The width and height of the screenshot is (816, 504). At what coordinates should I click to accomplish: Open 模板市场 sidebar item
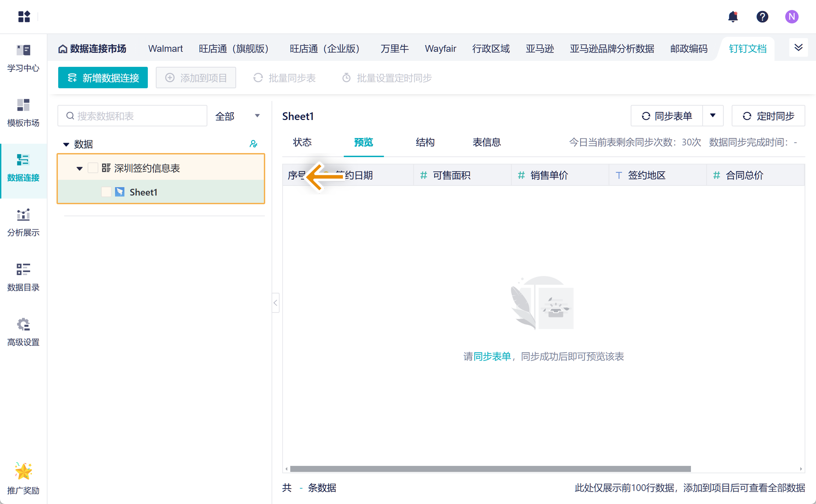tap(23, 113)
